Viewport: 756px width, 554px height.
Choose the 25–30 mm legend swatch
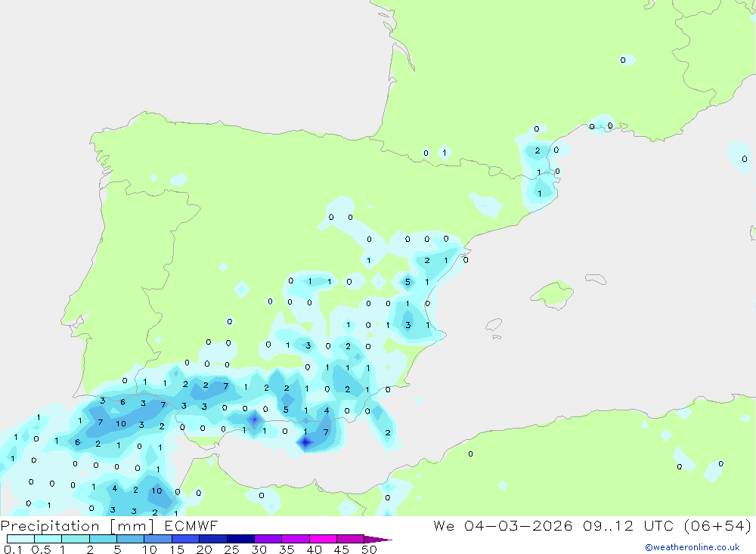(x=240, y=539)
